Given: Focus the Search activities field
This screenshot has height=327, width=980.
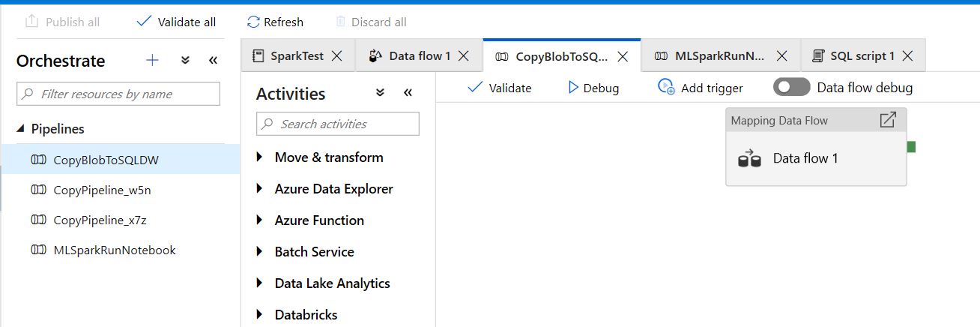Looking at the screenshot, I should tap(338, 124).
